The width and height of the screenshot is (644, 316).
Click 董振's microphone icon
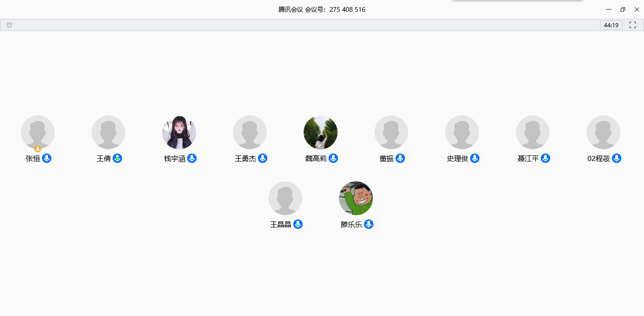[x=400, y=158]
